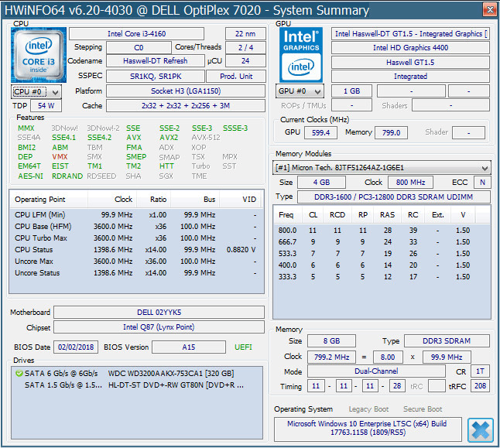Click the Intel Core i3 CPU logo
Image resolution: width=500 pixels, height=448 pixels.
click(x=39, y=55)
